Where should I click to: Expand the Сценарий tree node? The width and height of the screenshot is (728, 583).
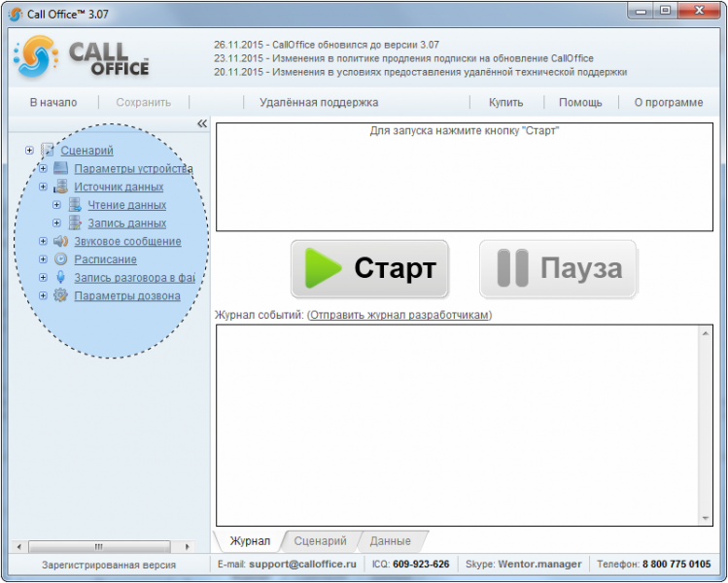point(29,150)
